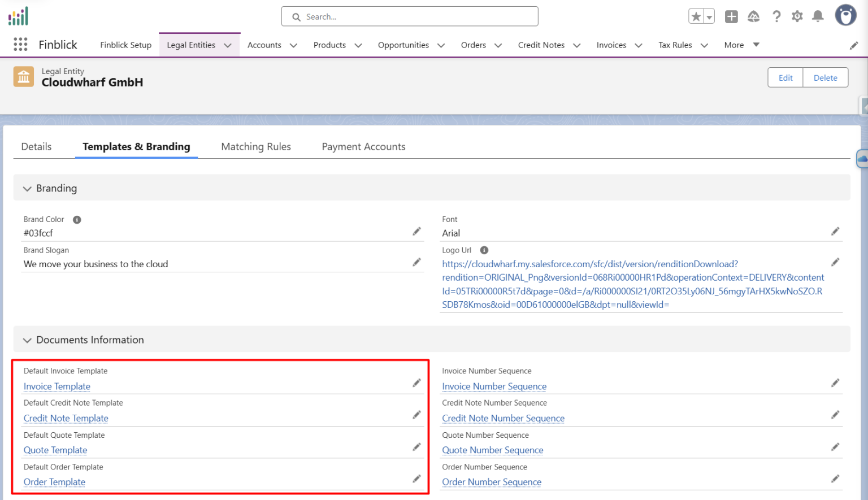Open the Credit Note Number Sequence link
This screenshot has width=868, height=500.
(504, 418)
